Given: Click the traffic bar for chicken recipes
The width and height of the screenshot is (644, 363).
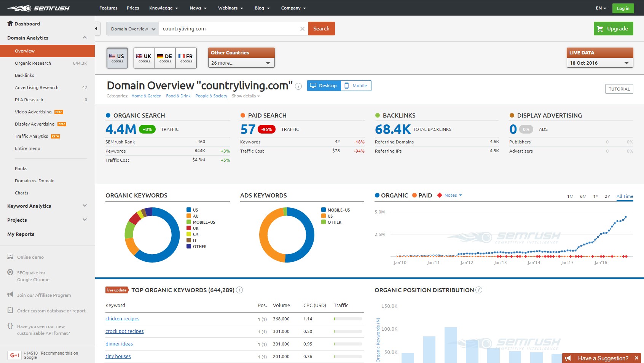Looking at the screenshot, I should (348, 319).
